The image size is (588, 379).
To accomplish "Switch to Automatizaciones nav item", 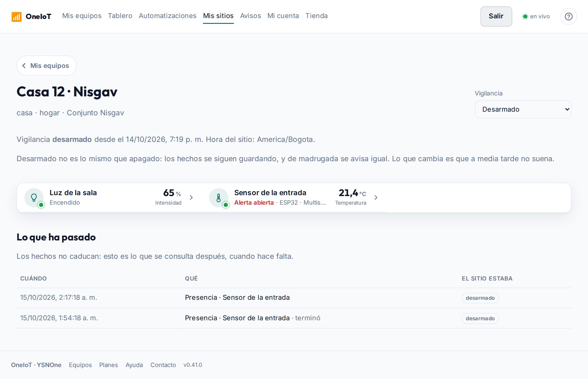I will [x=168, y=16].
